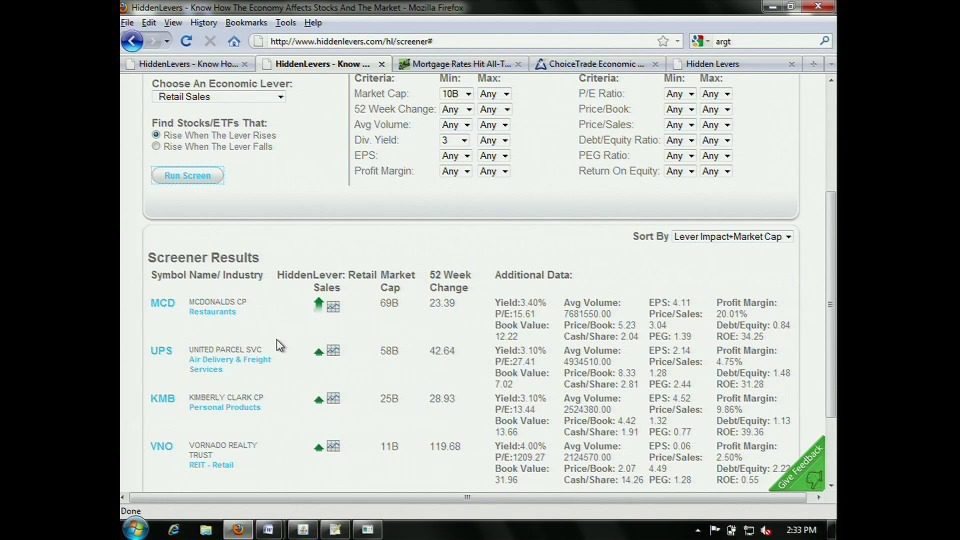Viewport: 960px width, 540px height.
Task: Open Windows Start orb
Action: click(x=135, y=529)
